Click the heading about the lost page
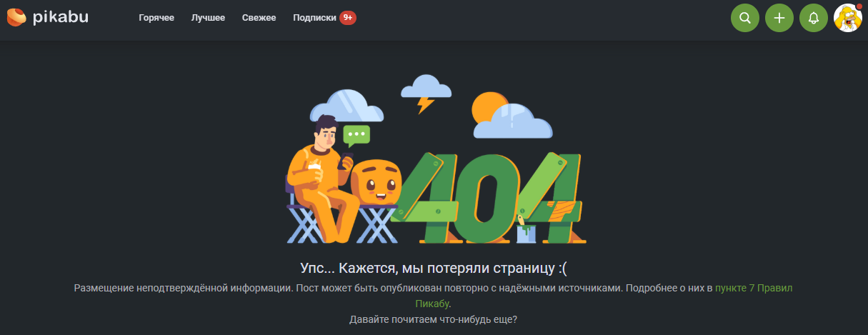 (x=434, y=268)
